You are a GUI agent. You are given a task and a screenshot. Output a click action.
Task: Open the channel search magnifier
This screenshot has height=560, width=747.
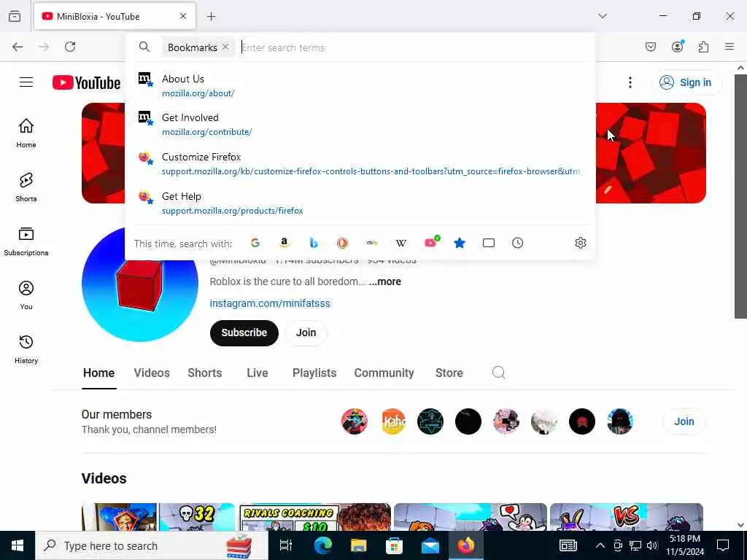coord(498,373)
